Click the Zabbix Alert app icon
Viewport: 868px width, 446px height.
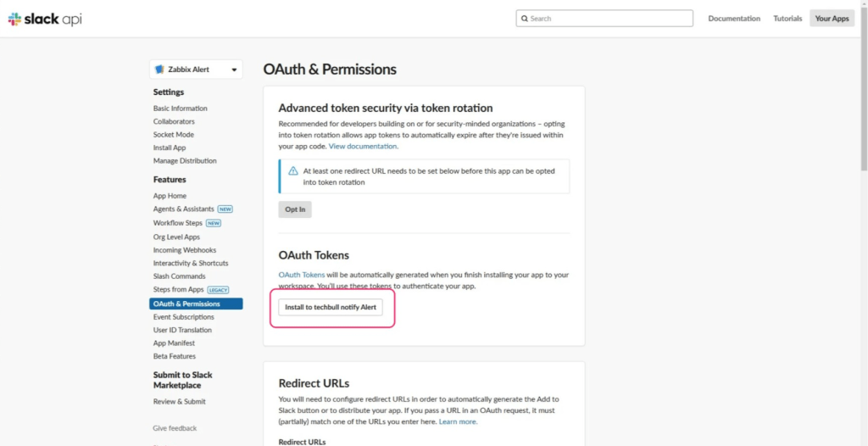tap(159, 70)
